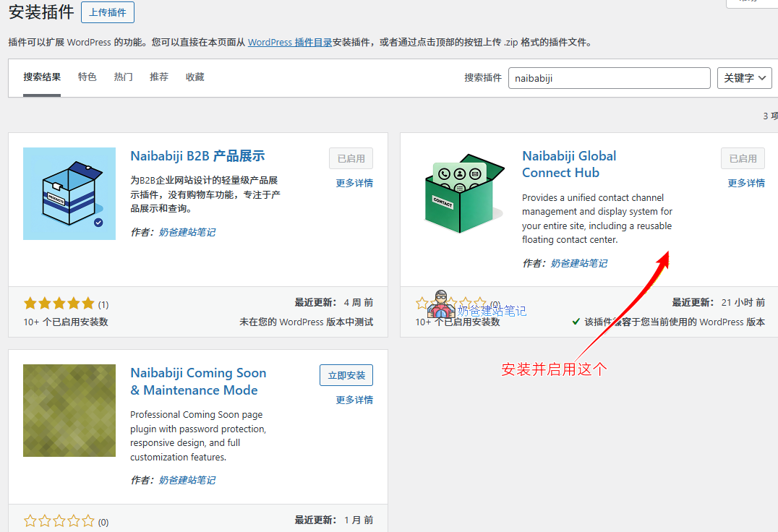Screen dimensions: 778x532
Task: Click the author link 奶爸建站笔记 on B2B plugin
Action: pos(187,232)
